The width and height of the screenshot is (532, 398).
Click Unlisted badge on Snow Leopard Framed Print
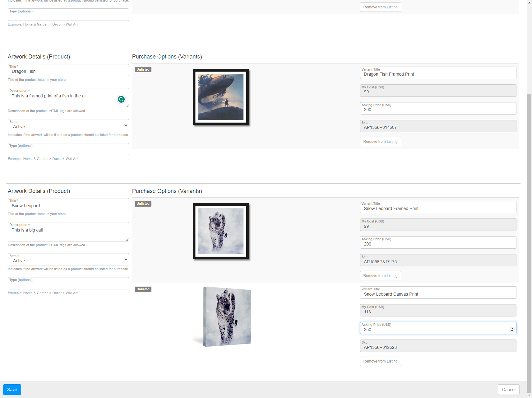pos(143,204)
